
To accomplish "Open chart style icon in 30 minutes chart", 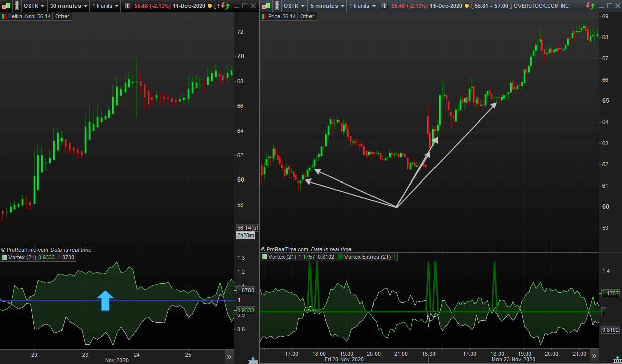I will coord(5,6).
